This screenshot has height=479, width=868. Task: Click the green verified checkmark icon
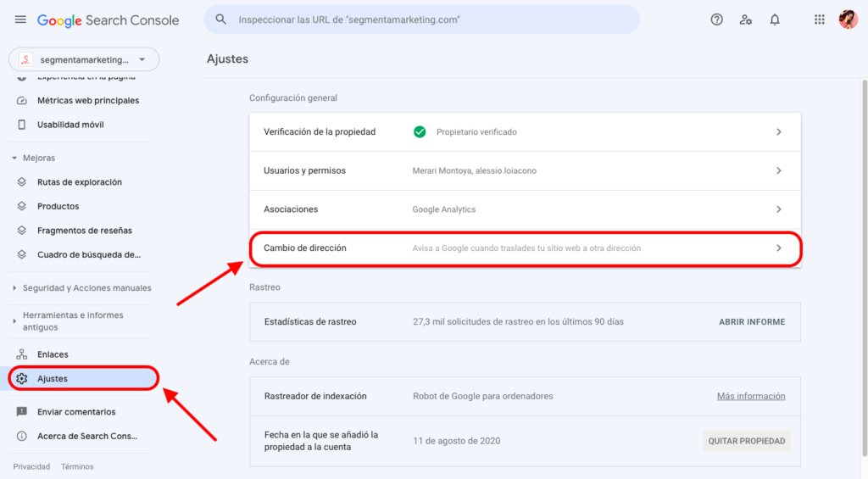420,131
